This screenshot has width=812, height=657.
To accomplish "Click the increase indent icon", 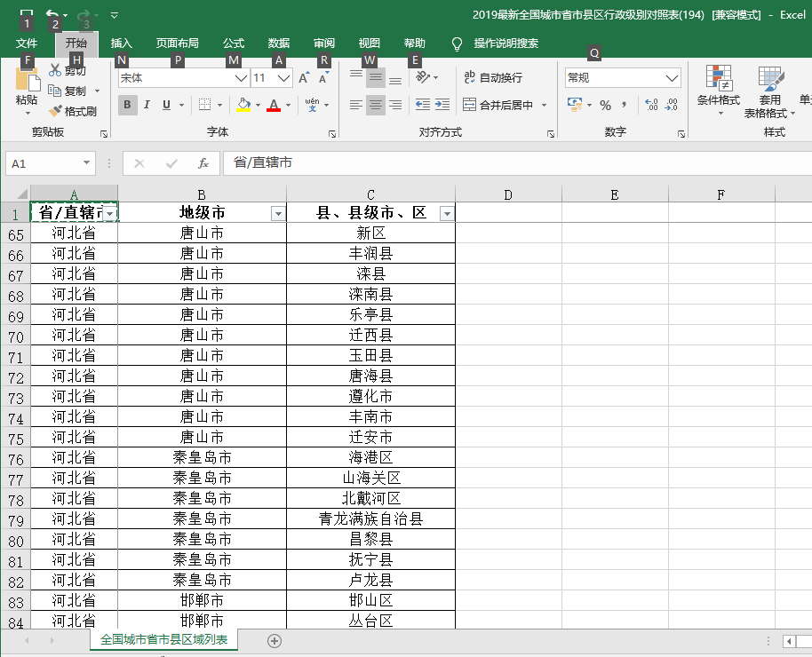I will pyautogui.click(x=442, y=105).
